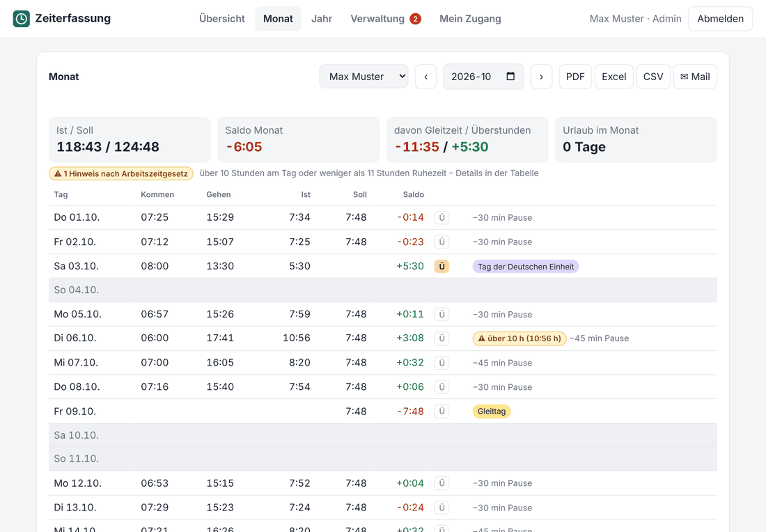Toggle Ü overtime flag for Do 08.10.
The height and width of the screenshot is (532, 766).
pos(441,387)
